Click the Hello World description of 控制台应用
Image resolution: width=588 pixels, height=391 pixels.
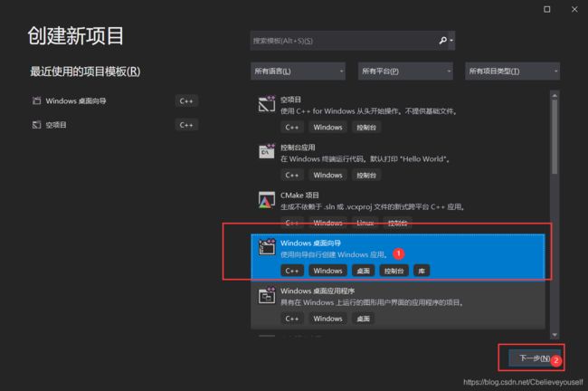(x=365, y=158)
